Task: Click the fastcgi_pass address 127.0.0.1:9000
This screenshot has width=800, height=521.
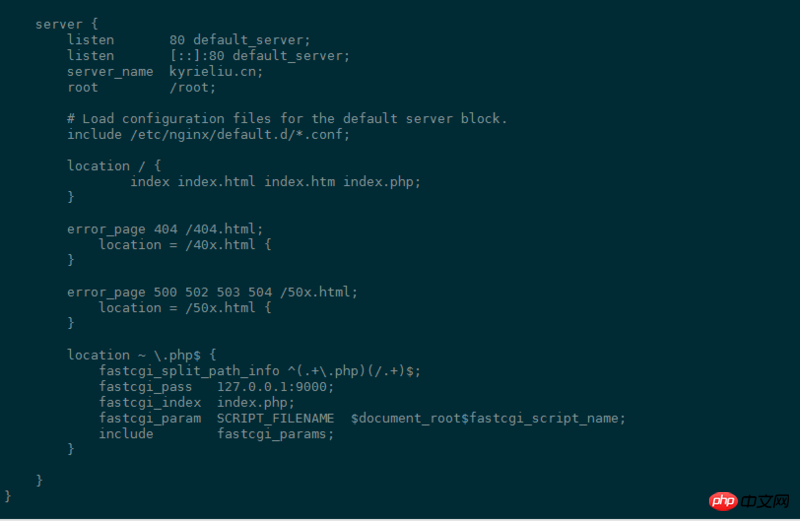Action: pos(275,387)
